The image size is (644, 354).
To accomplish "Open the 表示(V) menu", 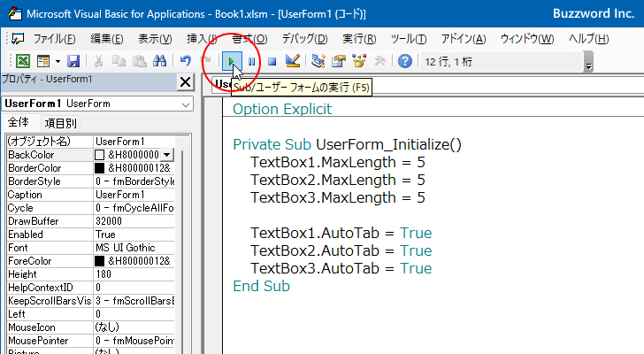I will [155, 39].
